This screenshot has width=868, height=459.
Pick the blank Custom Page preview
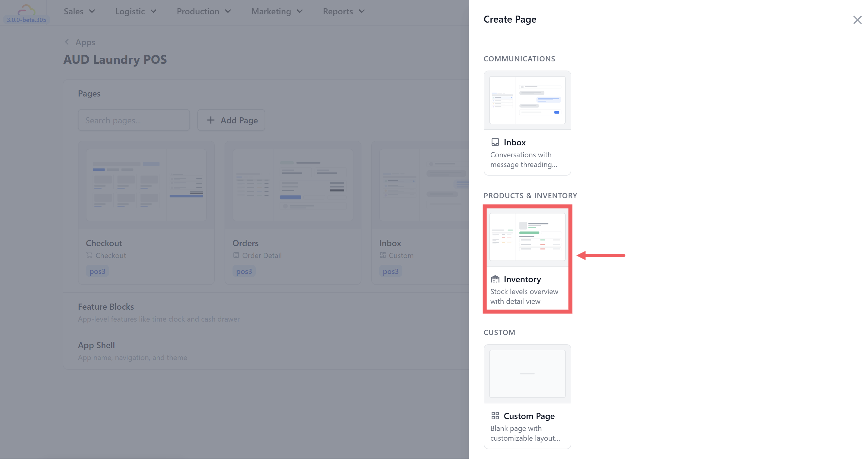coord(527,373)
